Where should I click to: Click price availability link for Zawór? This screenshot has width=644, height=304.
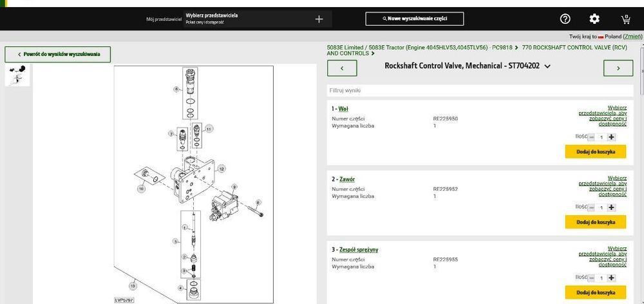(603, 186)
